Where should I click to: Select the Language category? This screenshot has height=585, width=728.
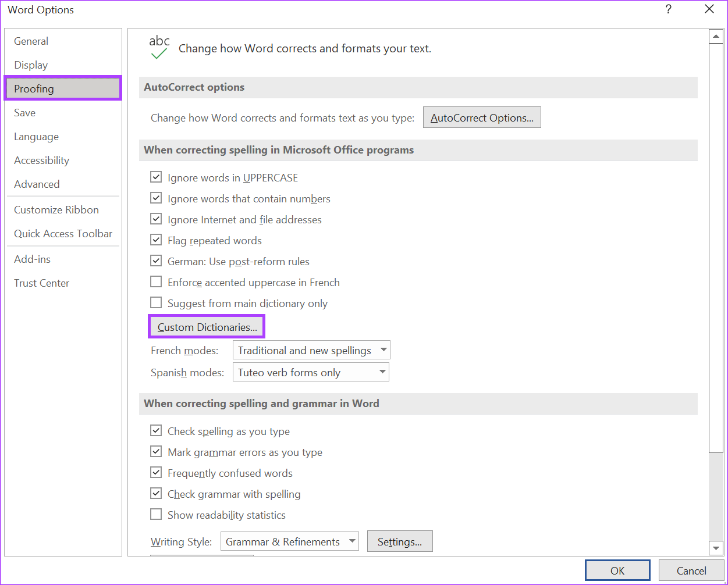point(63,137)
